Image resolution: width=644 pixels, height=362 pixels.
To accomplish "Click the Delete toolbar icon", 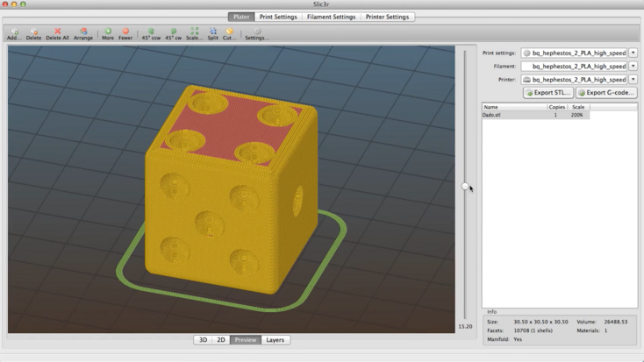I will coord(33,33).
